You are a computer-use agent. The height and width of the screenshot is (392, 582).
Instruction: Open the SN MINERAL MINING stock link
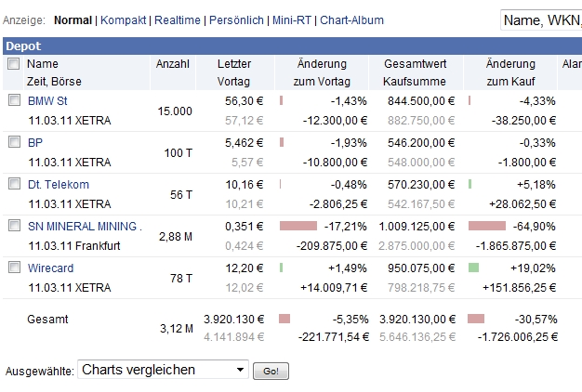pyautogui.click(x=84, y=226)
